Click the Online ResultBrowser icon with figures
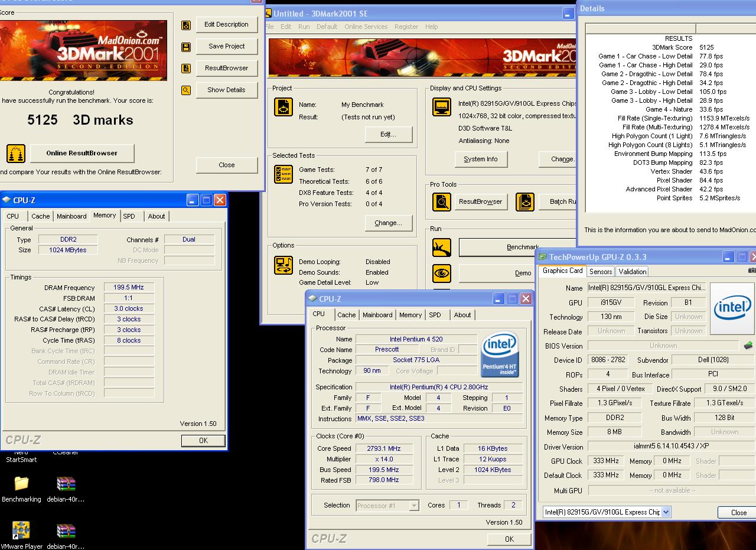 pos(16,154)
